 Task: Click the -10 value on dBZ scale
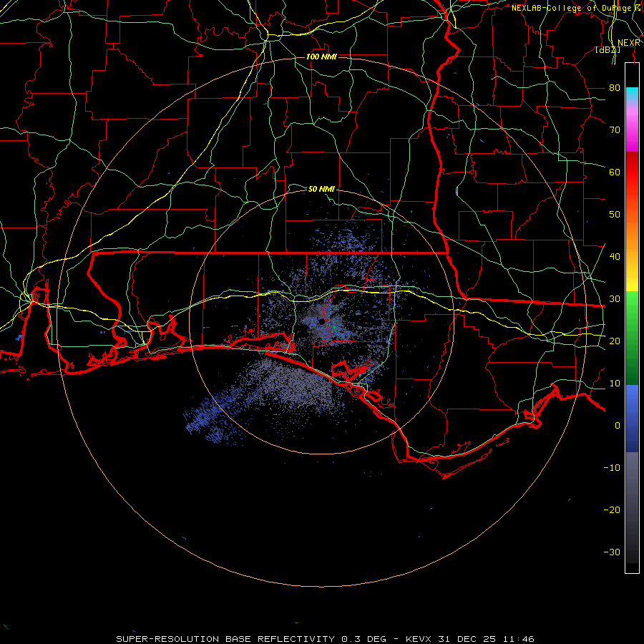click(x=612, y=467)
